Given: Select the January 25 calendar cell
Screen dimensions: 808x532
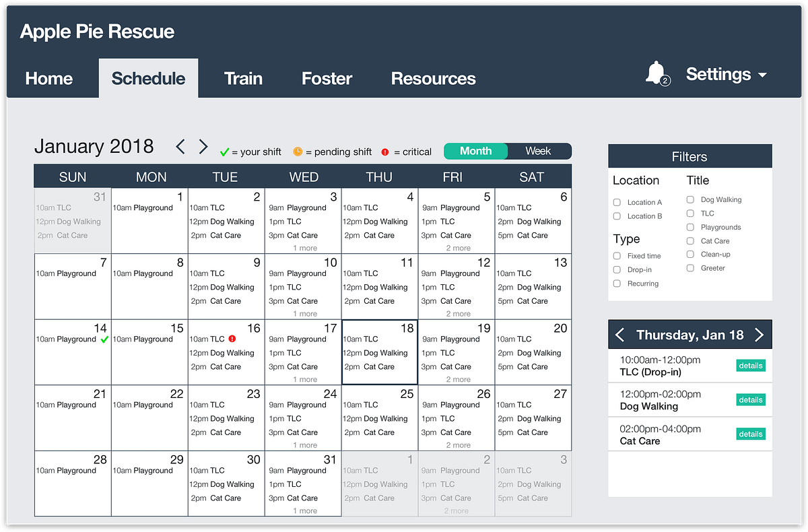Looking at the screenshot, I should 379,418.
